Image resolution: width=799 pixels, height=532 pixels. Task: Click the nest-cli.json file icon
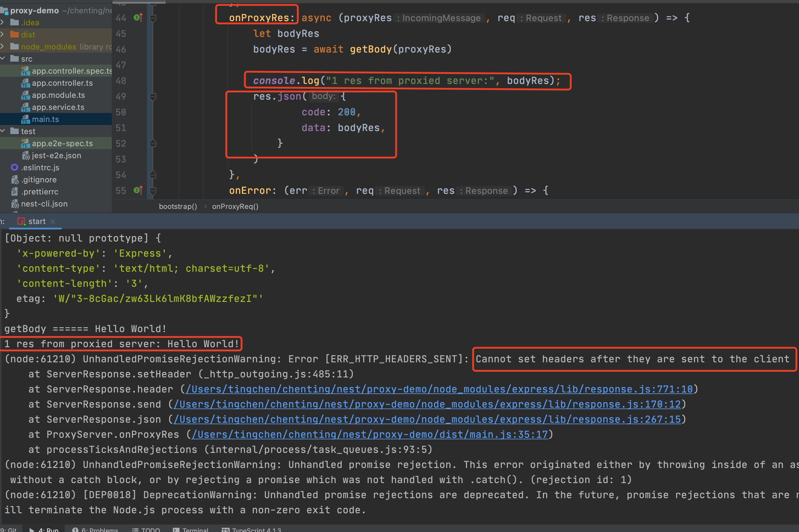pos(14,204)
